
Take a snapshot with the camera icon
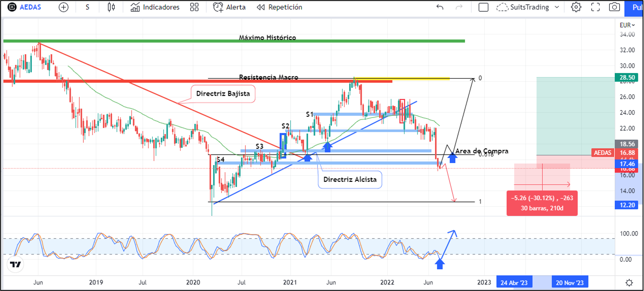pos(614,7)
